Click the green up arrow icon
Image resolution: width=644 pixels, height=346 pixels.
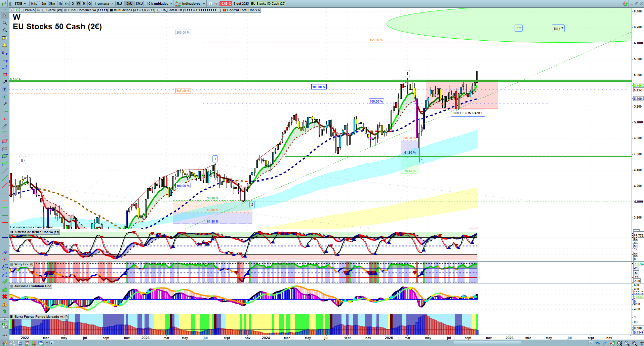pos(5,311)
